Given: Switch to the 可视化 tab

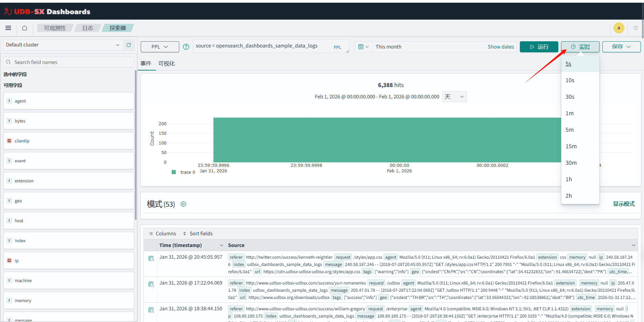Looking at the screenshot, I should pyautogui.click(x=167, y=64).
